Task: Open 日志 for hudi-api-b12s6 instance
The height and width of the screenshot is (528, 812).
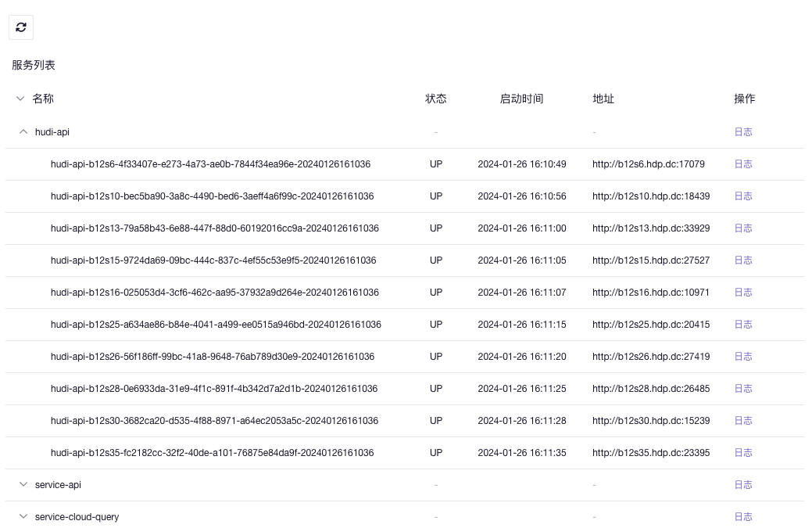Action: (742, 164)
